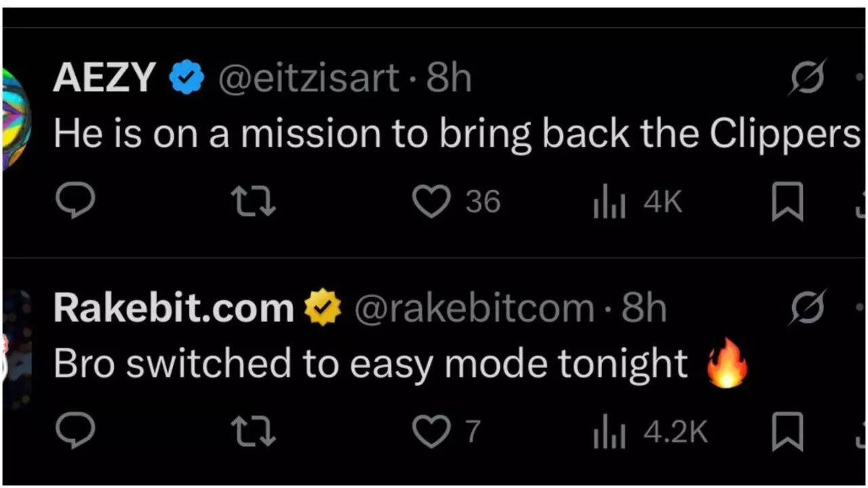
Task: Click the AEZY display name
Action: pos(104,78)
